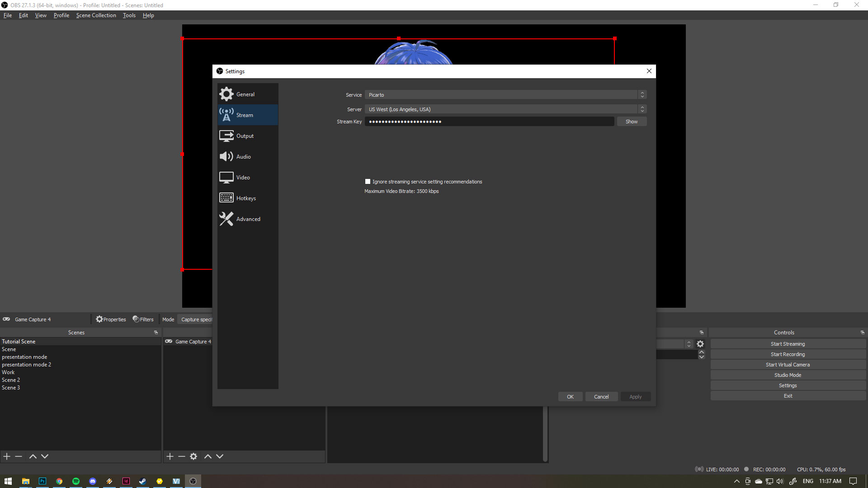Viewport: 868px width, 488px height.
Task: Select the Work scene
Action: pyautogui.click(x=80, y=372)
